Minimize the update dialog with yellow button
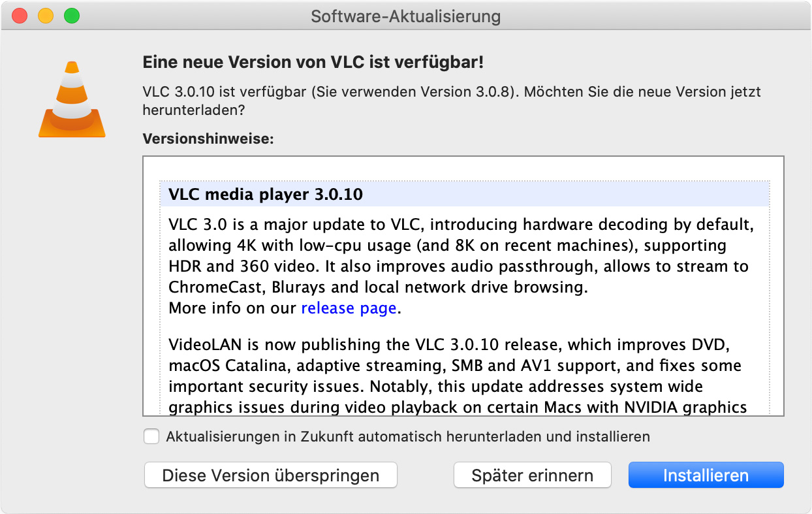Screen dimensions: 812x514 pos(46,16)
